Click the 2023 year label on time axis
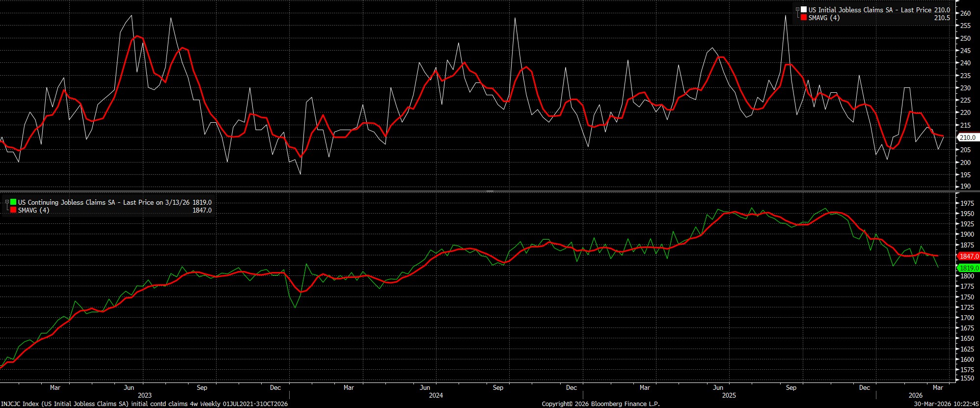The image size is (980, 408). [x=144, y=395]
